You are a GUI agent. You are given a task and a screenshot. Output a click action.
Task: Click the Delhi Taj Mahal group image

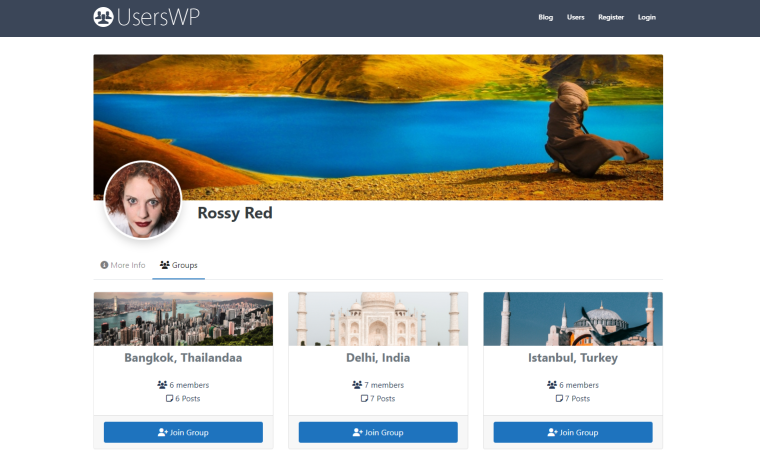(x=378, y=319)
